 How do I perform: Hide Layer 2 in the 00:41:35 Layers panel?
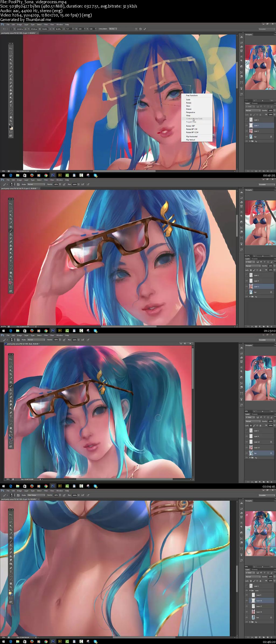tap(247, 131)
